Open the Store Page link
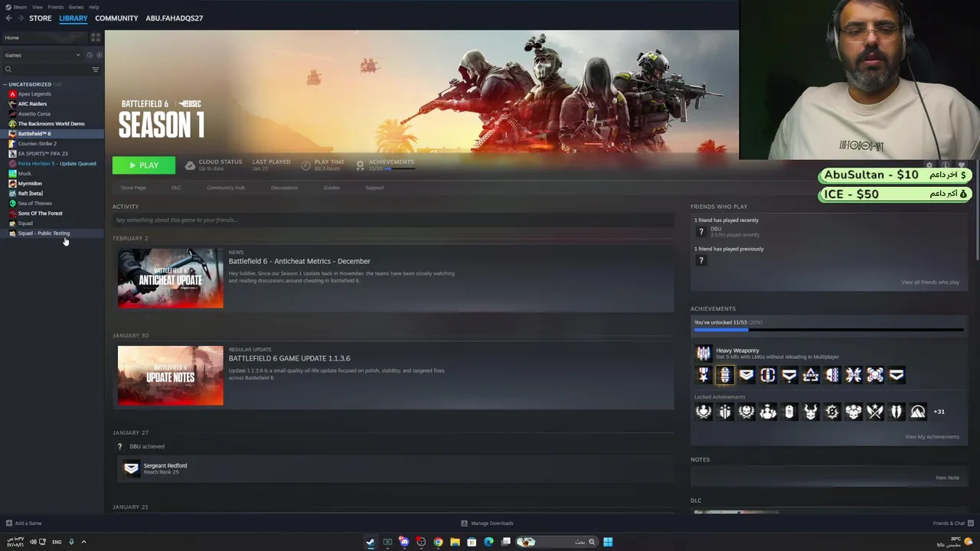Viewport: 980px width, 551px height. coord(133,187)
